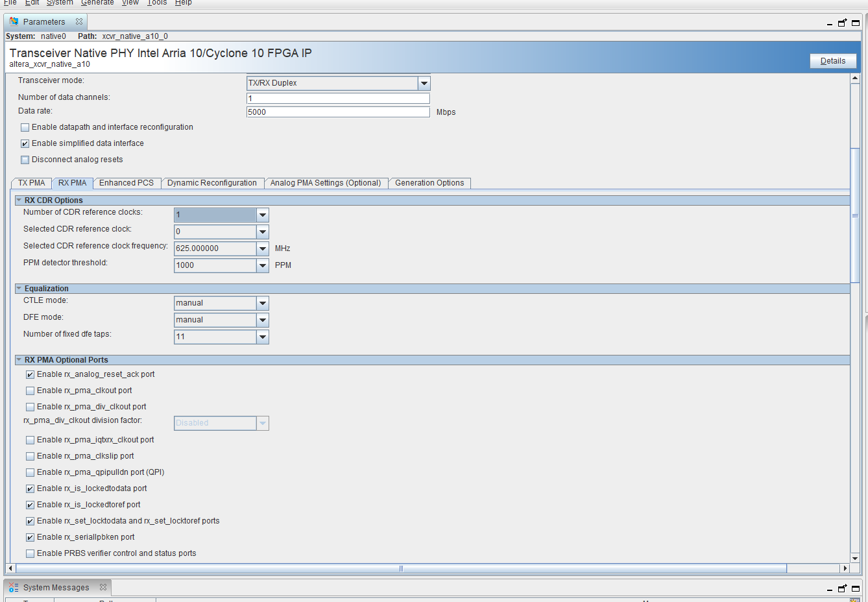This screenshot has height=602, width=868.
Task: Open the DFE mode dropdown
Action: coord(263,320)
